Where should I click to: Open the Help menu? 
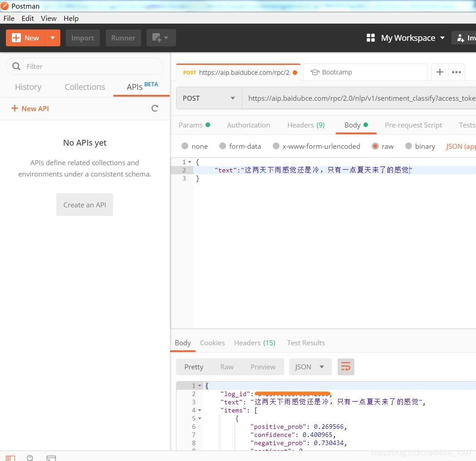coord(71,19)
